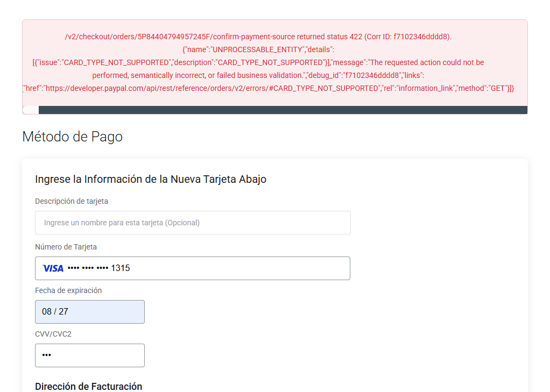Click the VISA card brand logo
Viewport: 550px width, 392px height.
tap(53, 268)
